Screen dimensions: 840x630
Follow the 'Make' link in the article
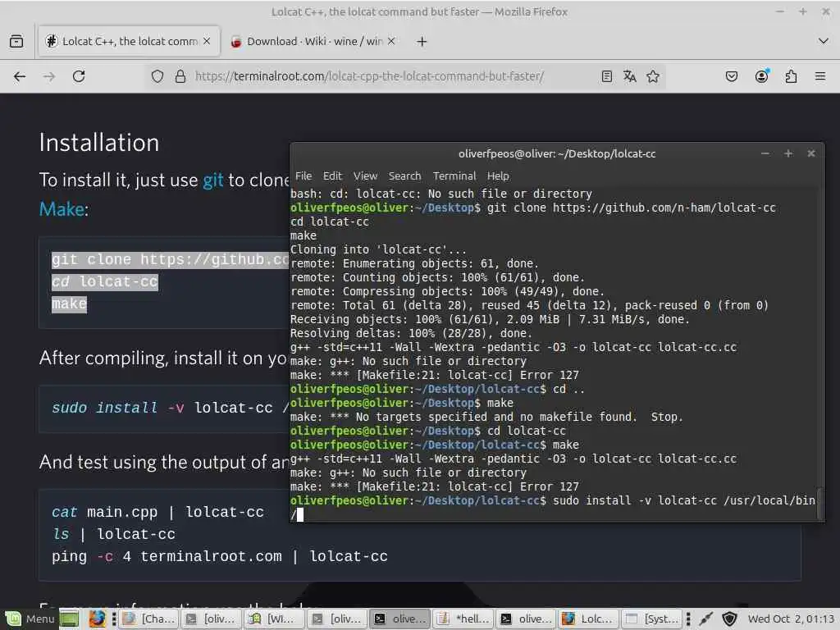tap(62, 209)
